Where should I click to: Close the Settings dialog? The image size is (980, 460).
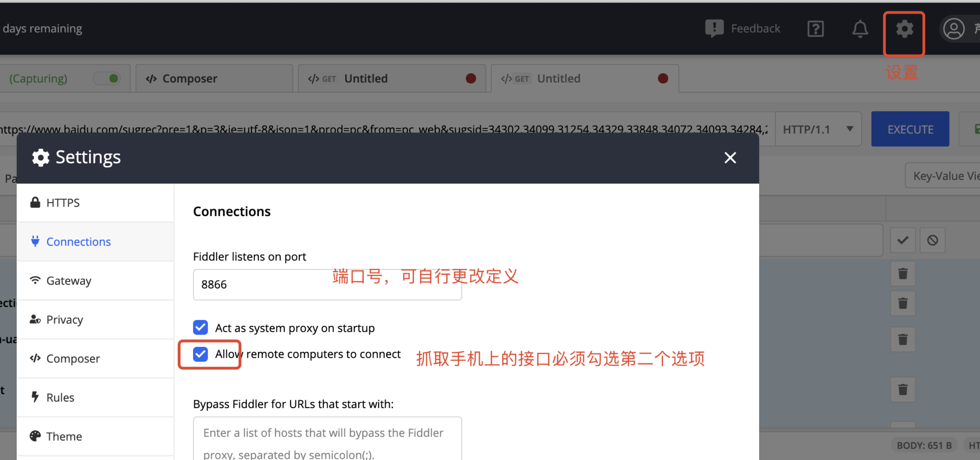tap(729, 158)
